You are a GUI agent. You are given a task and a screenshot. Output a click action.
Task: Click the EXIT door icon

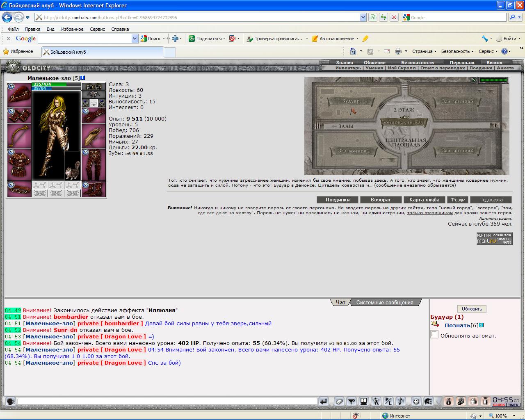[486, 402]
